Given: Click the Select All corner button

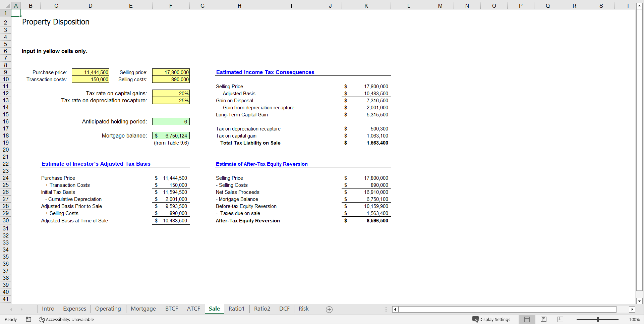Looking at the screenshot, I should click(x=8, y=5).
